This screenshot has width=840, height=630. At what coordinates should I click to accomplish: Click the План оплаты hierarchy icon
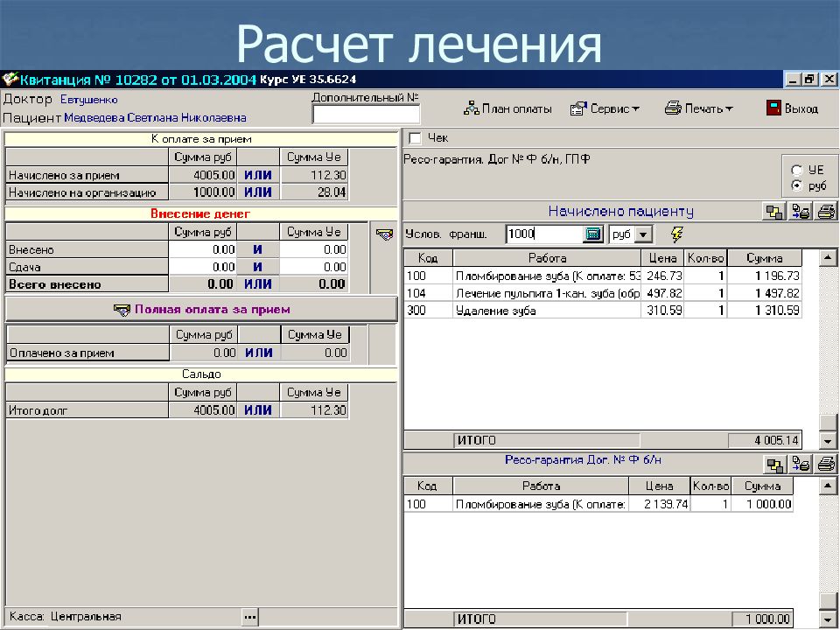click(x=472, y=108)
